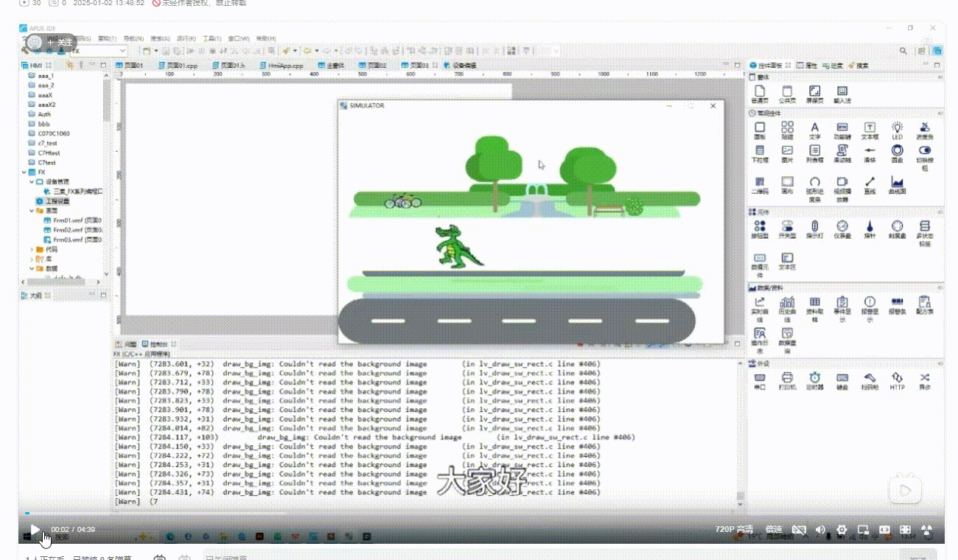Select the 图片 image widget
Image resolution: width=958 pixels, height=560 pixels.
[787, 153]
